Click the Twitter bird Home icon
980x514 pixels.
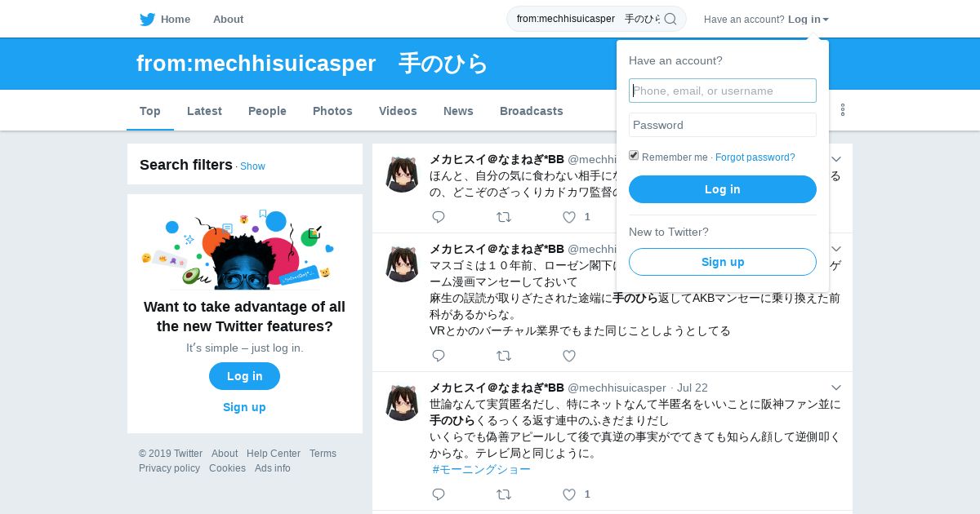147,20
